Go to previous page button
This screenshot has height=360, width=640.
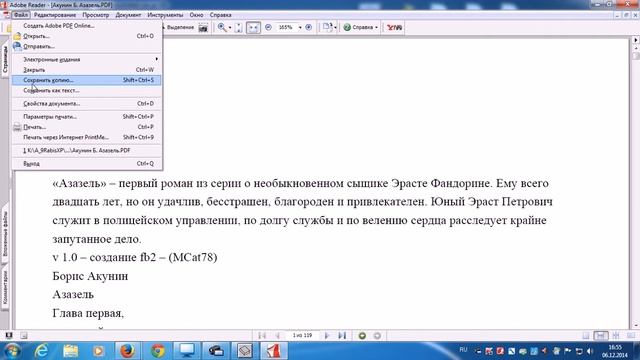[x=278, y=336]
